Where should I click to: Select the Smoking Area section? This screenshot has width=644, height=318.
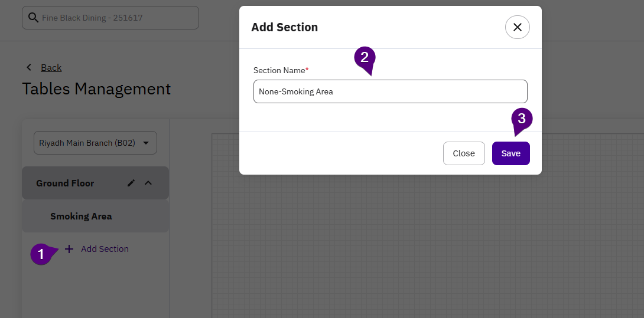click(81, 216)
